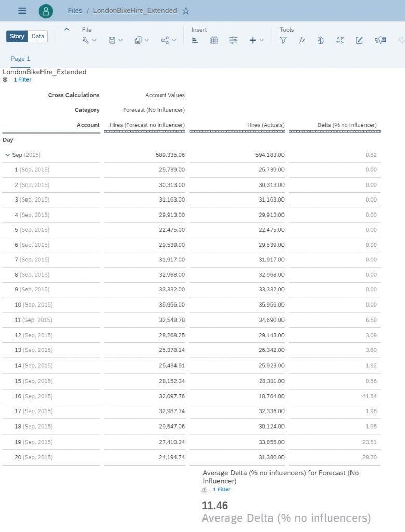Image resolution: width=405 pixels, height=532 pixels.
Task: Go to Files in breadcrumb
Action: coord(75,10)
